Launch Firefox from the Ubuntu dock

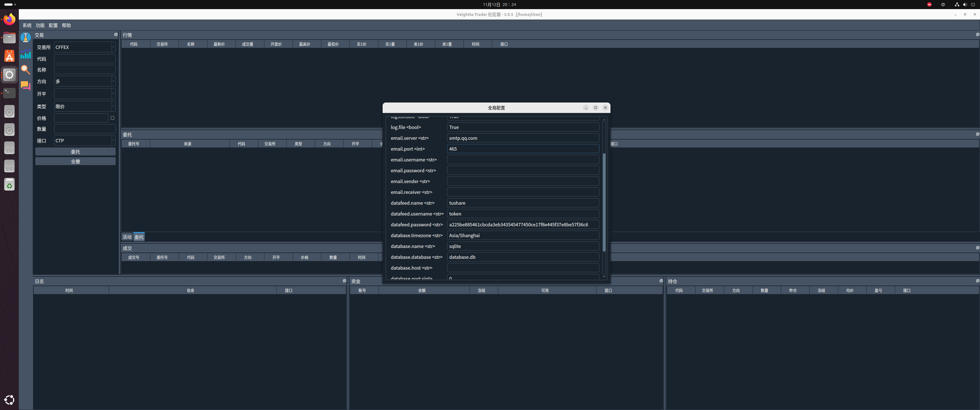click(9, 19)
